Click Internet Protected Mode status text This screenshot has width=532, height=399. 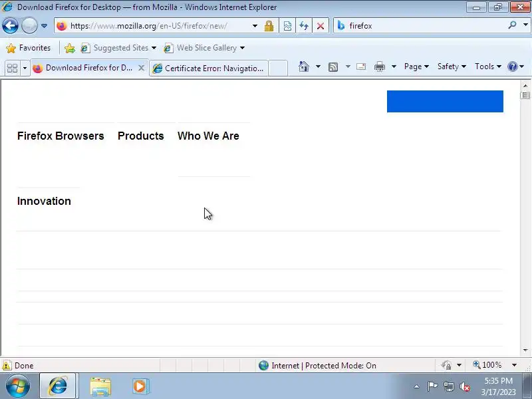coord(324,365)
